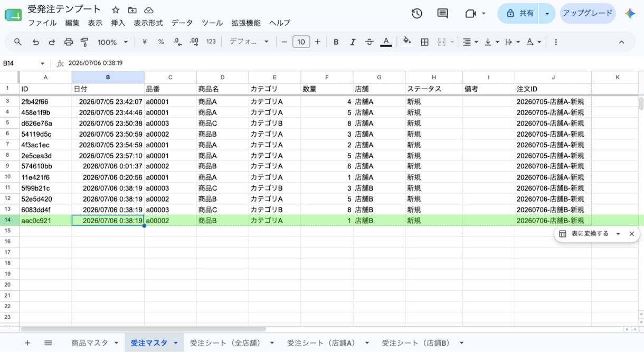Check the cloud save status icon

click(x=149, y=10)
